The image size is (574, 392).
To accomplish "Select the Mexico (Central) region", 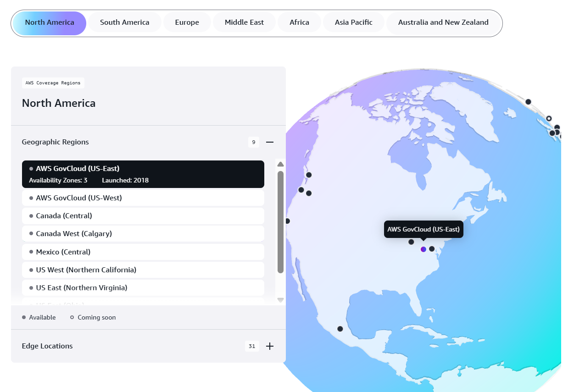I will [x=143, y=252].
